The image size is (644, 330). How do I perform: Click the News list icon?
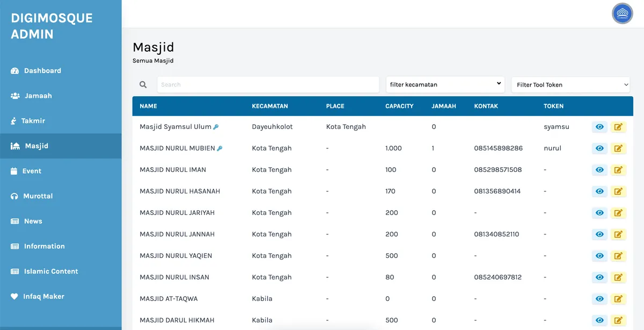[14, 221]
